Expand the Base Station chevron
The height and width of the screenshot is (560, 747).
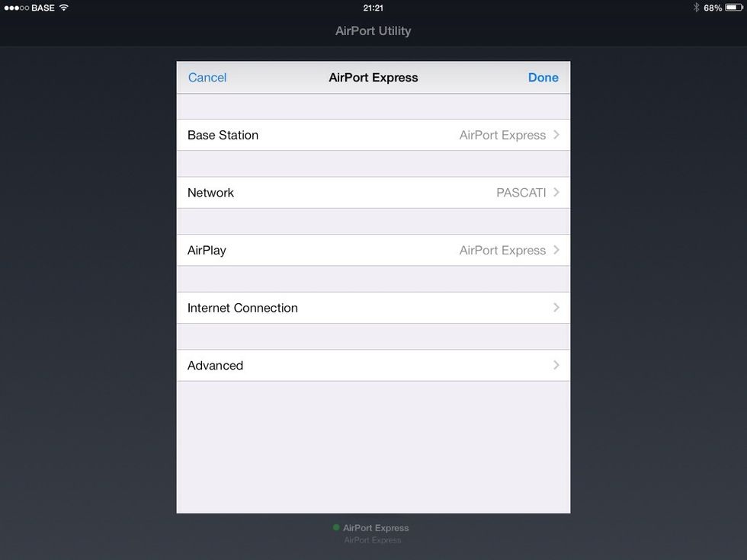(x=556, y=135)
